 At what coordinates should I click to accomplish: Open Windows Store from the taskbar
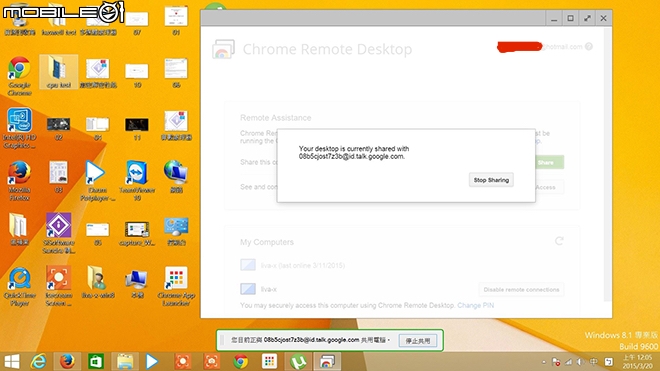(x=96, y=361)
